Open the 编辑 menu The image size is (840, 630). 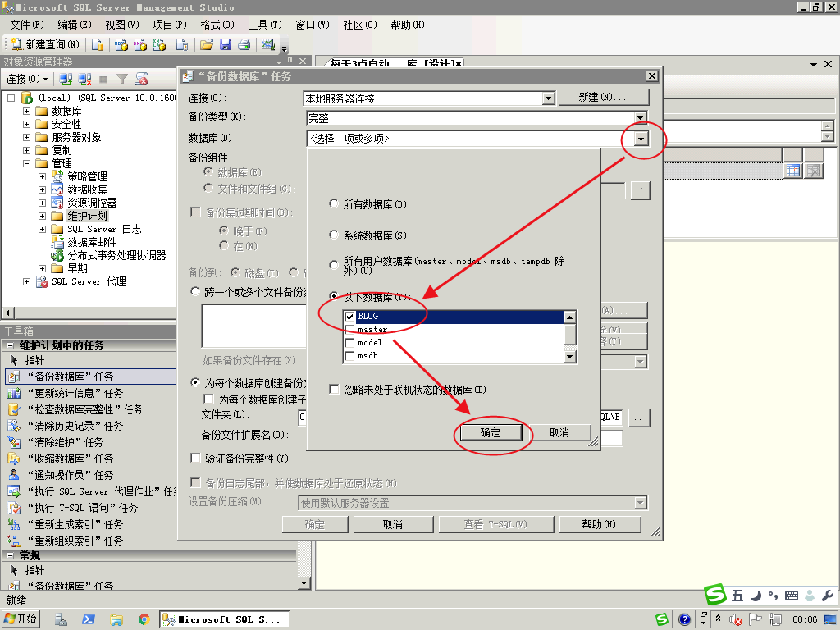click(x=75, y=25)
